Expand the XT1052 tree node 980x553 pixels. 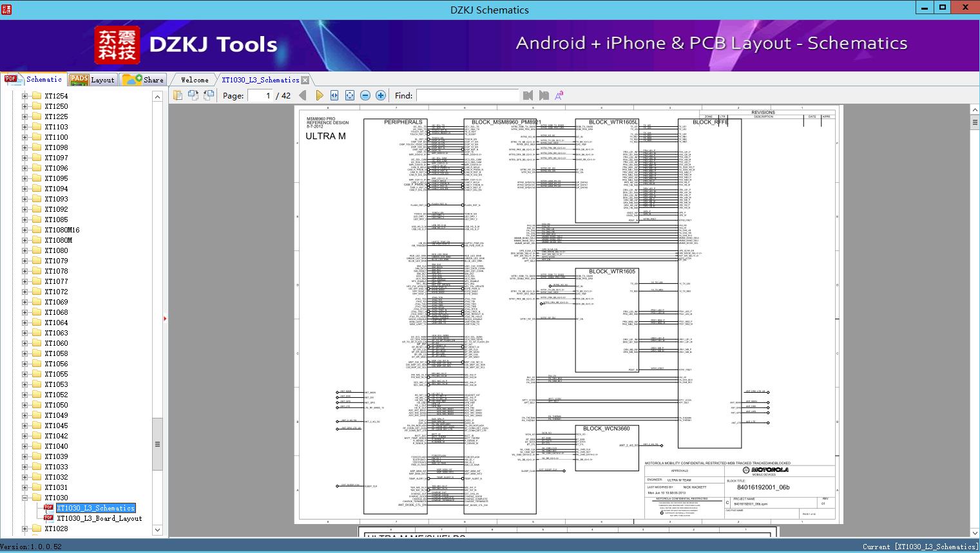[x=24, y=395]
